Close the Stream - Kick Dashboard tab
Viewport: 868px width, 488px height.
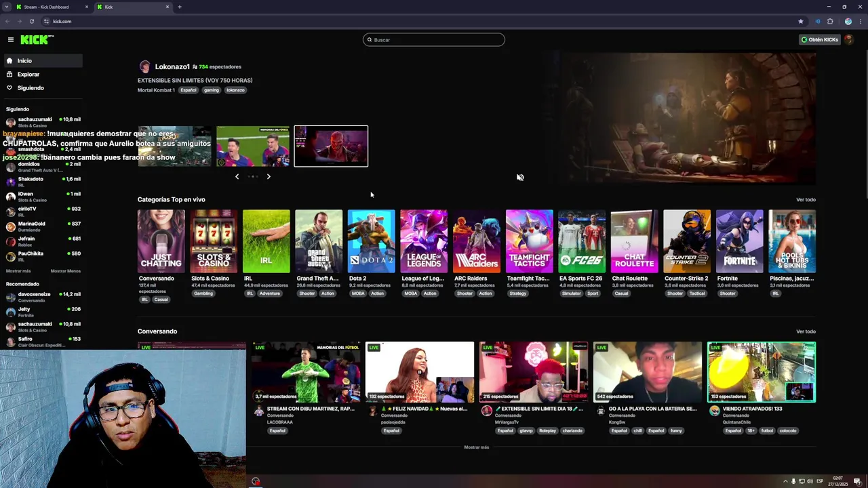coord(87,7)
